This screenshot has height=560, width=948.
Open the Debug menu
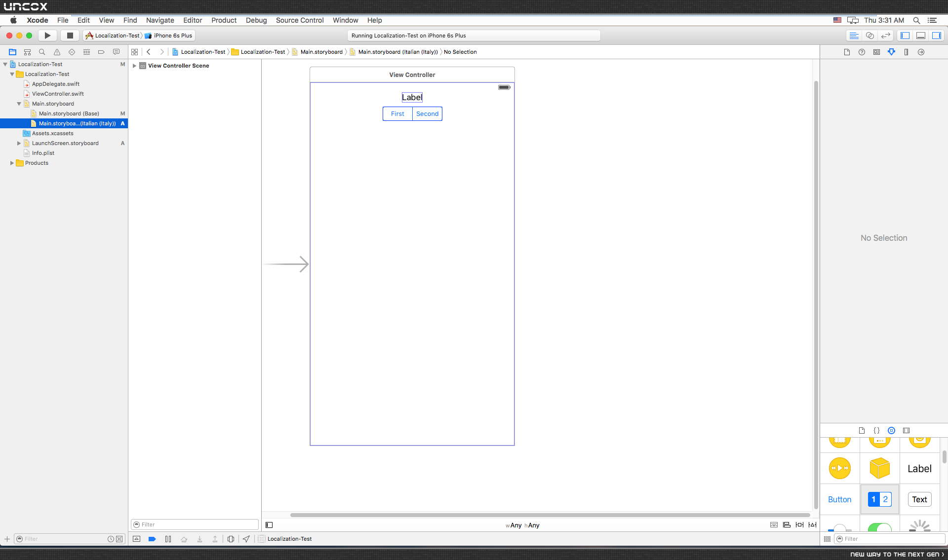256,20
